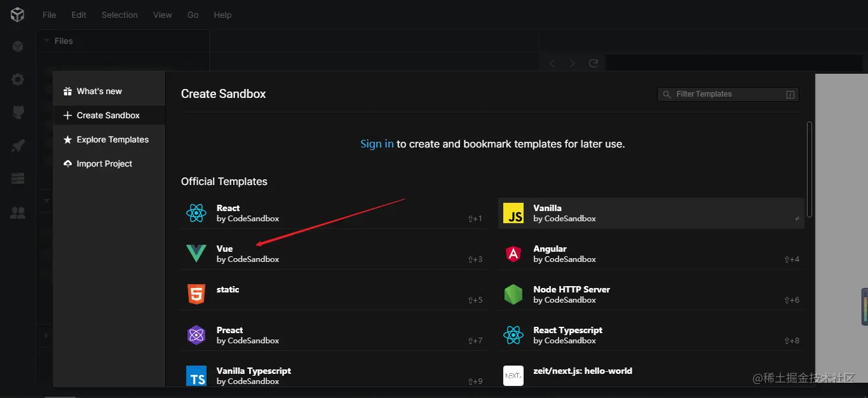
Task: Open the GitHub sidebar icon
Action: [x=18, y=113]
